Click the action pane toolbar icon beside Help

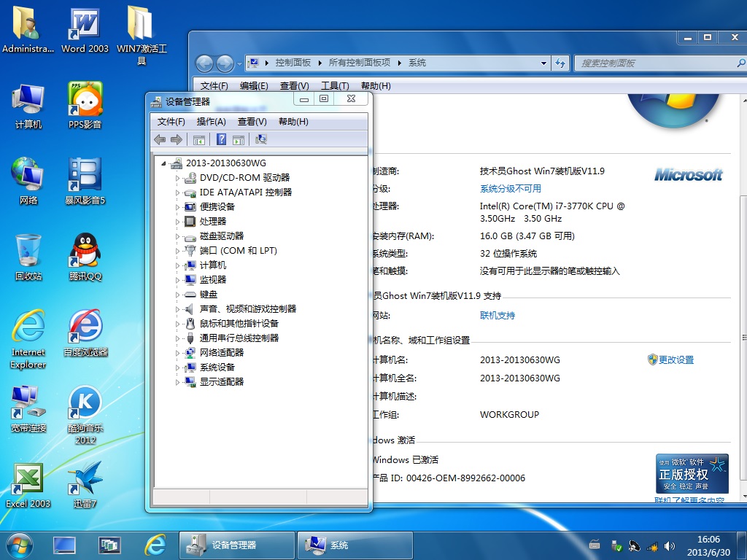pyautogui.click(x=239, y=139)
